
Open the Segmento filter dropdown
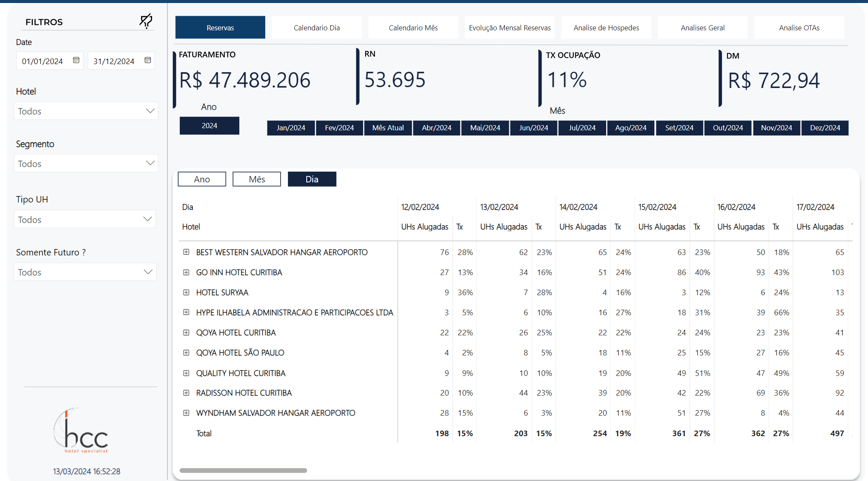coord(86,163)
